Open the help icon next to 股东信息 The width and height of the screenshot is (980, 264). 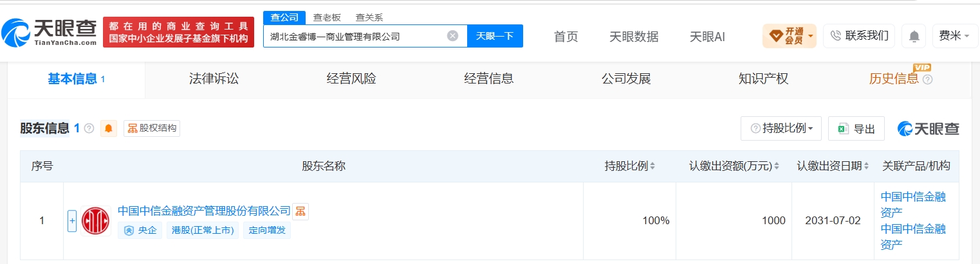tap(89, 128)
